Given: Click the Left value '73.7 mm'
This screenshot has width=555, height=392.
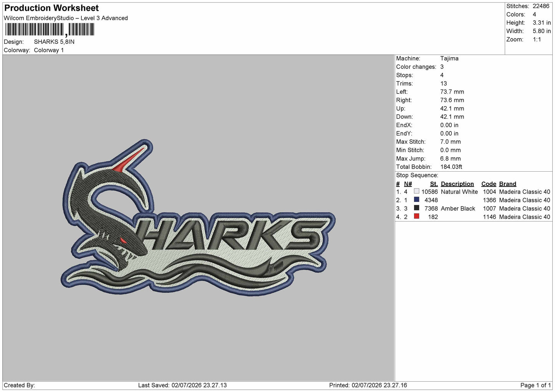Looking at the screenshot, I should 452,92.
